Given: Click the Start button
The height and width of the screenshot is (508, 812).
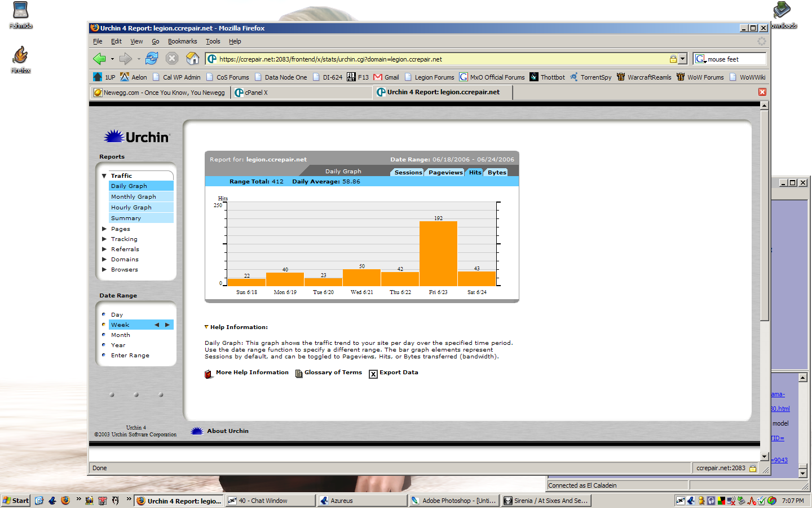Looking at the screenshot, I should coord(16,500).
